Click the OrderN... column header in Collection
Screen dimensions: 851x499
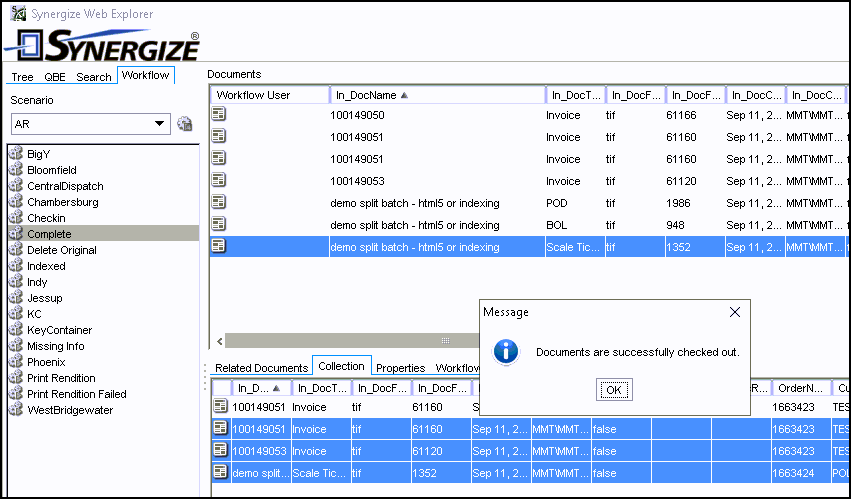point(802,388)
